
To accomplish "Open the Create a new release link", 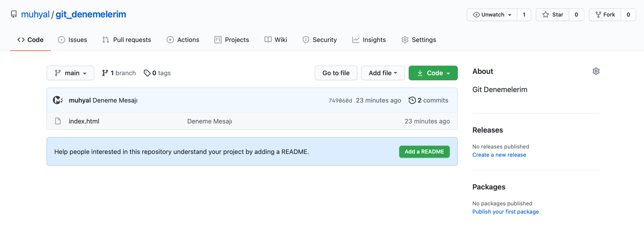I will pyautogui.click(x=499, y=155).
